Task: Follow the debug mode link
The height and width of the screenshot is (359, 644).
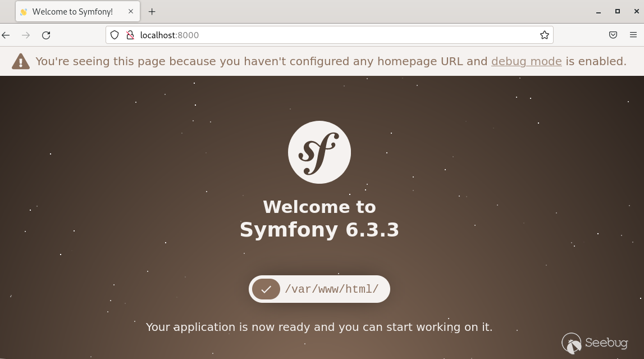Action: [526, 61]
